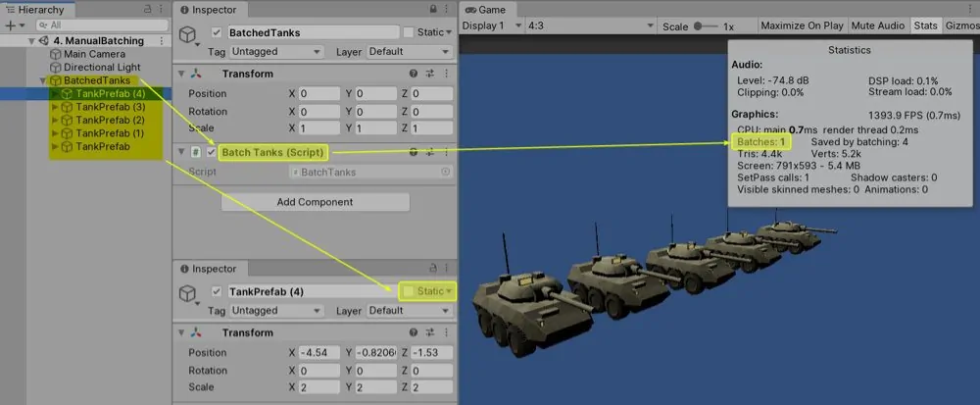Open Transform preset settings icon in top Inspector
Screen dimensions: 980x405
(x=429, y=74)
